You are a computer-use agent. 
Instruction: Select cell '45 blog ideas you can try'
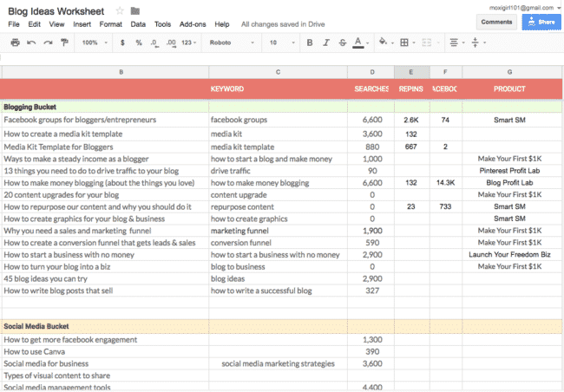105,278
